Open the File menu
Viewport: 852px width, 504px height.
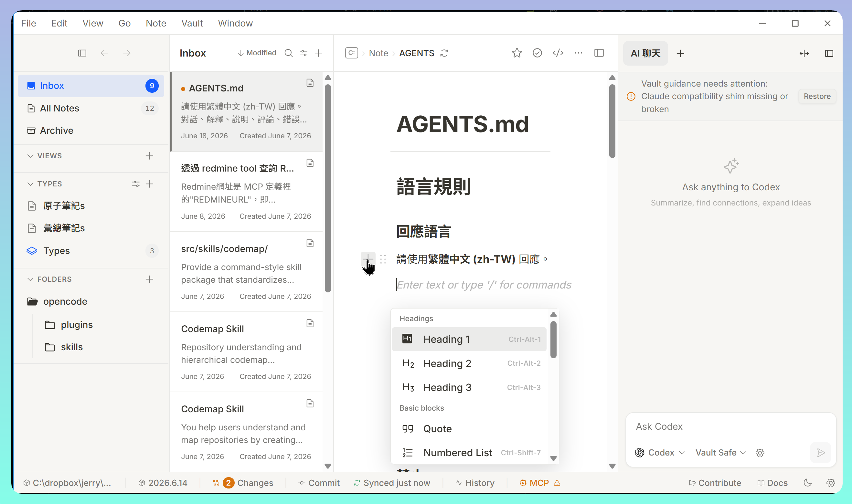pos(28,23)
